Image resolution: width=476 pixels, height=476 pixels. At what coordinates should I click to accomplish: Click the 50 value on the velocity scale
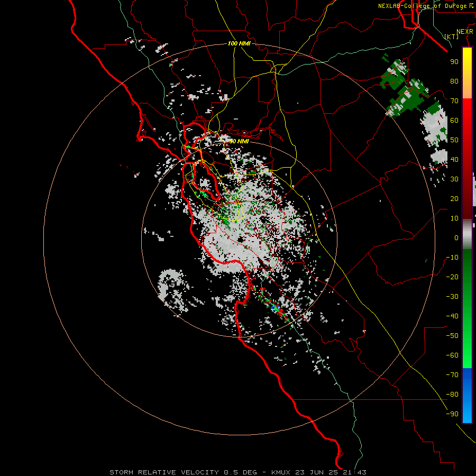coord(454,140)
